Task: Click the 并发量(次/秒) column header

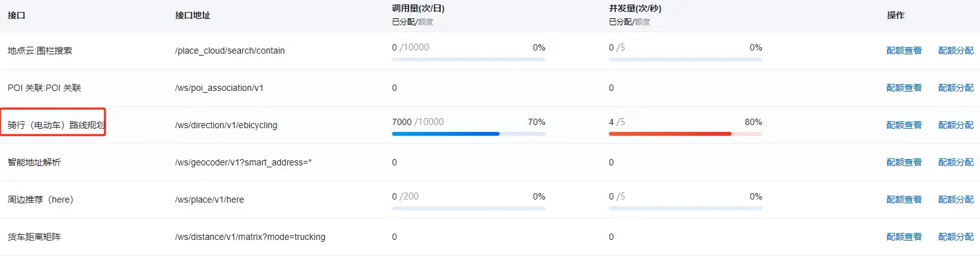Action: (x=635, y=9)
